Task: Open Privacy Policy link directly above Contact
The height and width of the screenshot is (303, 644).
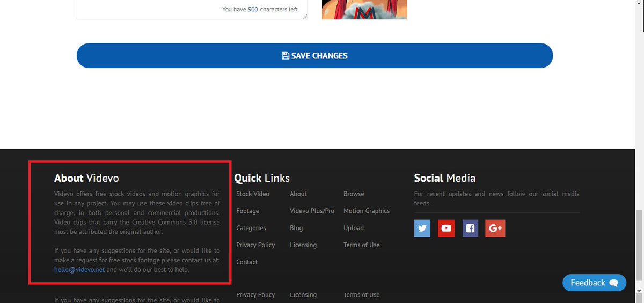Action: pos(255,245)
